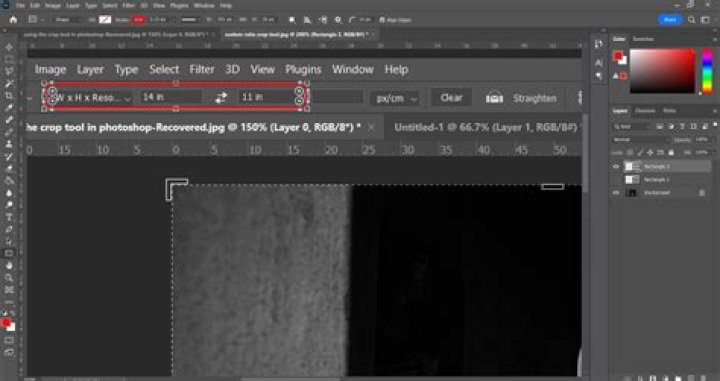
Task: Hide the Background layer
Action: [x=616, y=193]
